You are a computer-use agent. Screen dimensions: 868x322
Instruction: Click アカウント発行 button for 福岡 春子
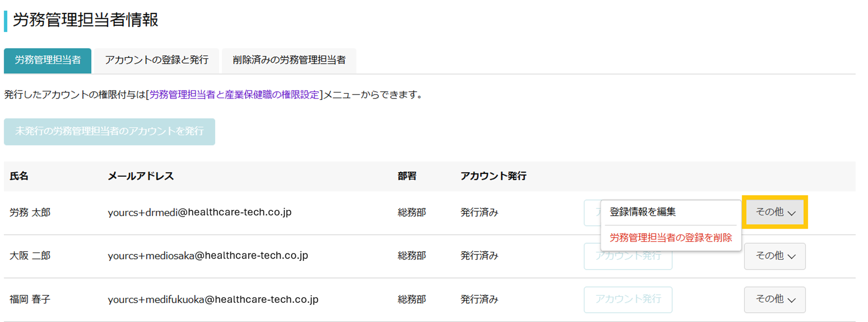[628, 299]
